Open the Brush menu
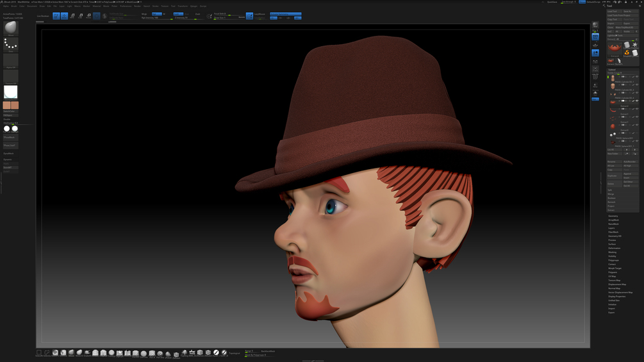 click(14, 6)
